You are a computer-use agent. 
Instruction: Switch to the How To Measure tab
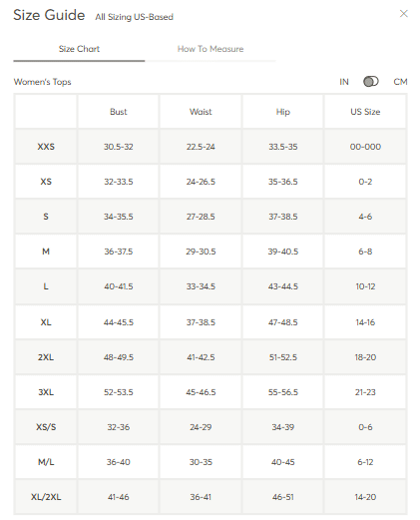[210, 49]
